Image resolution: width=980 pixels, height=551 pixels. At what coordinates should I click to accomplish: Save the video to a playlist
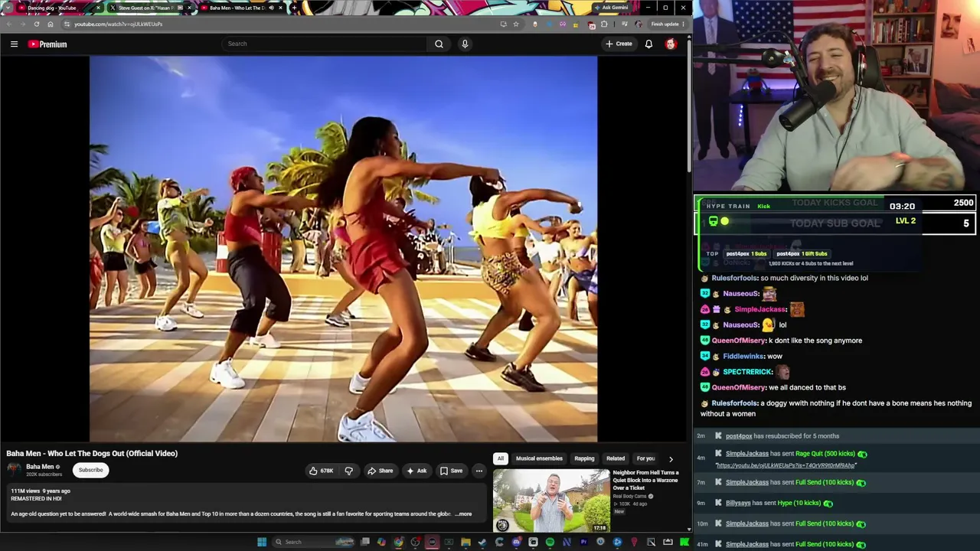pos(451,471)
